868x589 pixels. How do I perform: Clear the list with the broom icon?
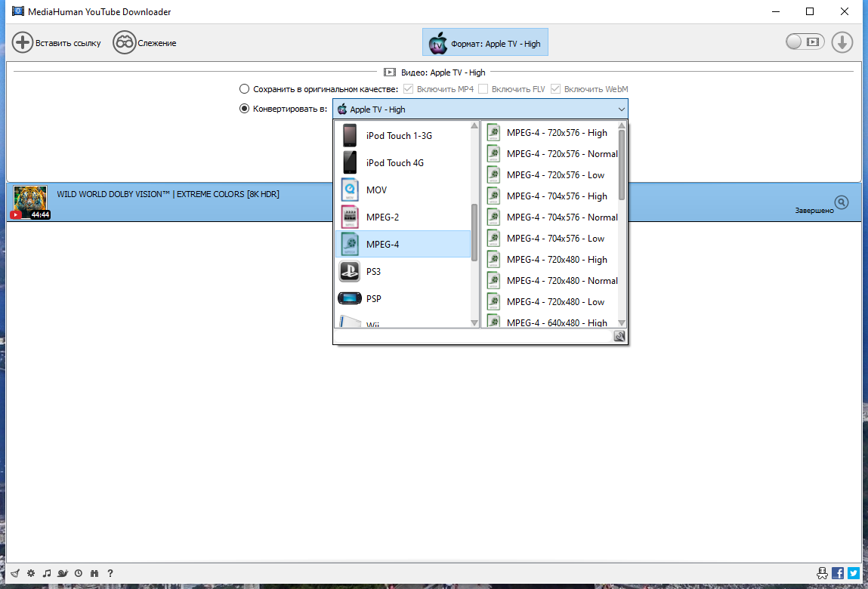(x=15, y=573)
